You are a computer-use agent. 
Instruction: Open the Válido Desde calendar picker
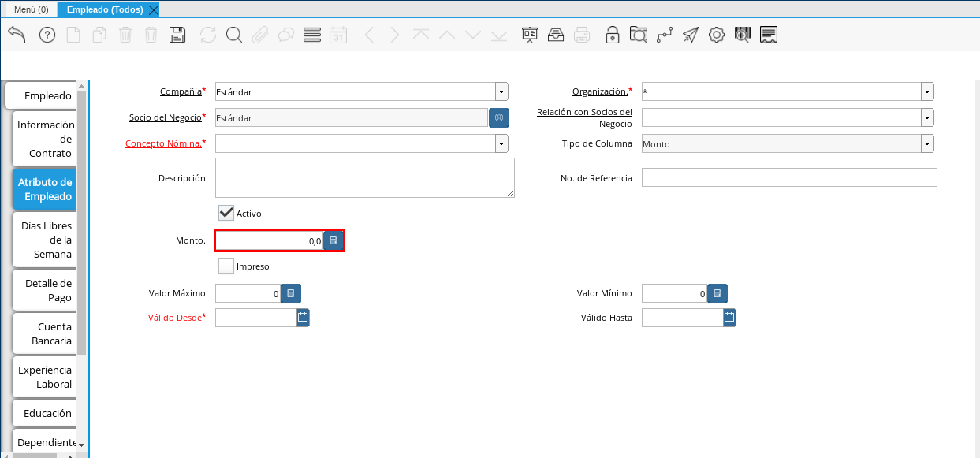click(303, 318)
